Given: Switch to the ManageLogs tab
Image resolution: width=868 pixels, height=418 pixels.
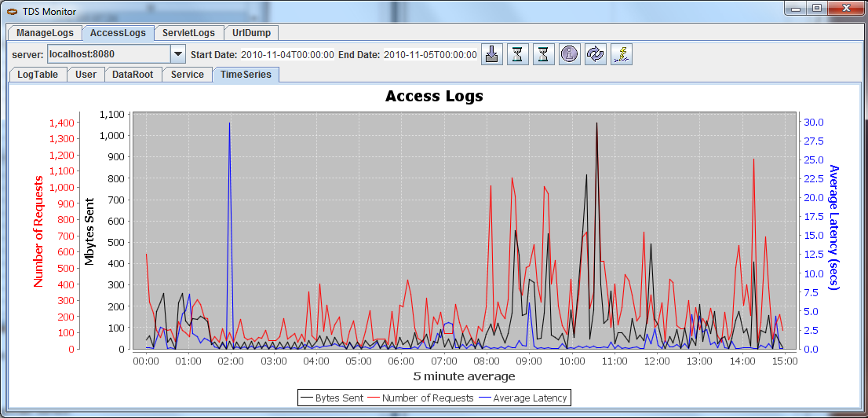Looking at the screenshot, I should (x=45, y=33).
